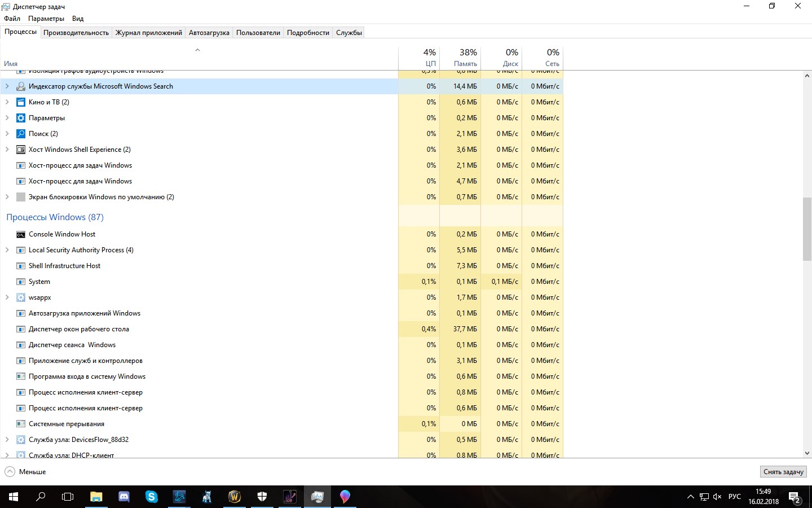Select the Диспетчер окон рабочего стола process
Screen dimensions: 812x508
click(199, 329)
